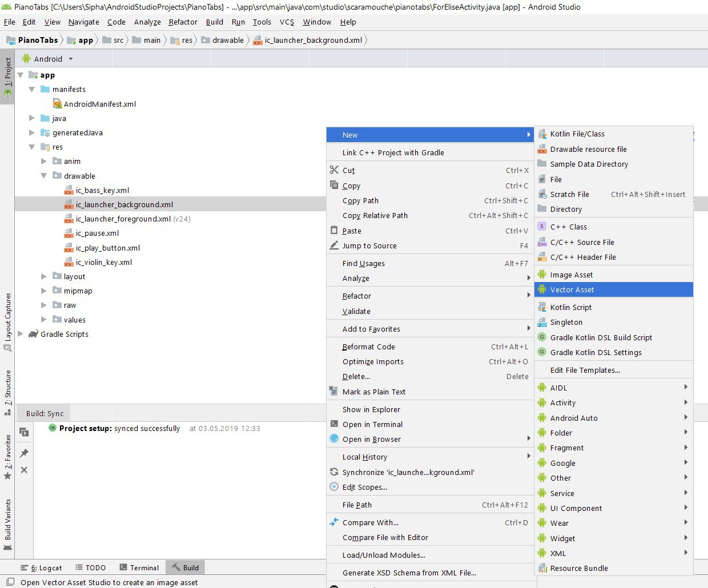Click the Singleton icon in New submenu
This screenshot has height=588, width=708.
pos(542,322)
